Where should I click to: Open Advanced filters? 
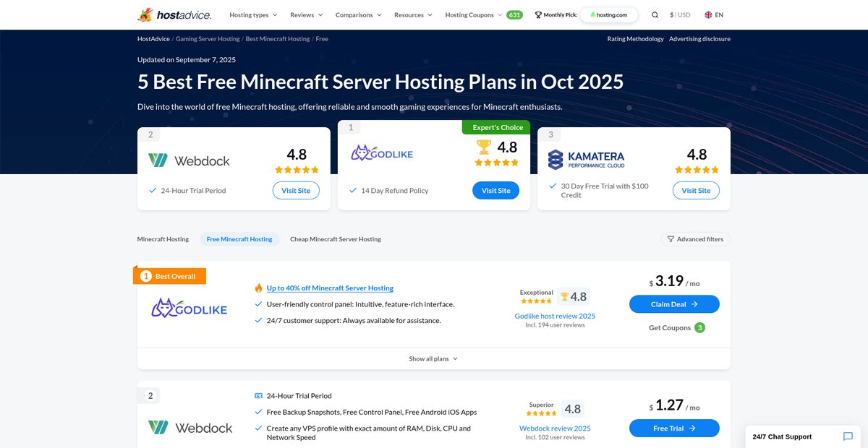click(695, 239)
